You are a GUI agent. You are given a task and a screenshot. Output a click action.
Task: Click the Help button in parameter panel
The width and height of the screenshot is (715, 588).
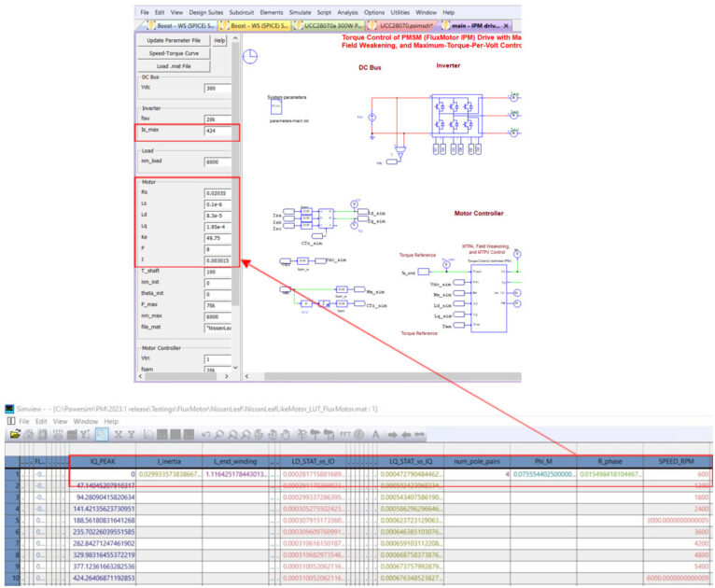coord(220,41)
